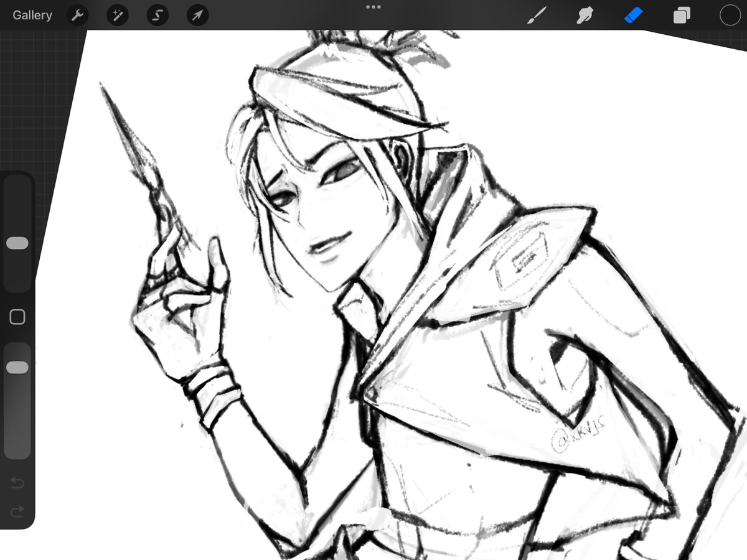Activate the Selection tool

point(157,16)
